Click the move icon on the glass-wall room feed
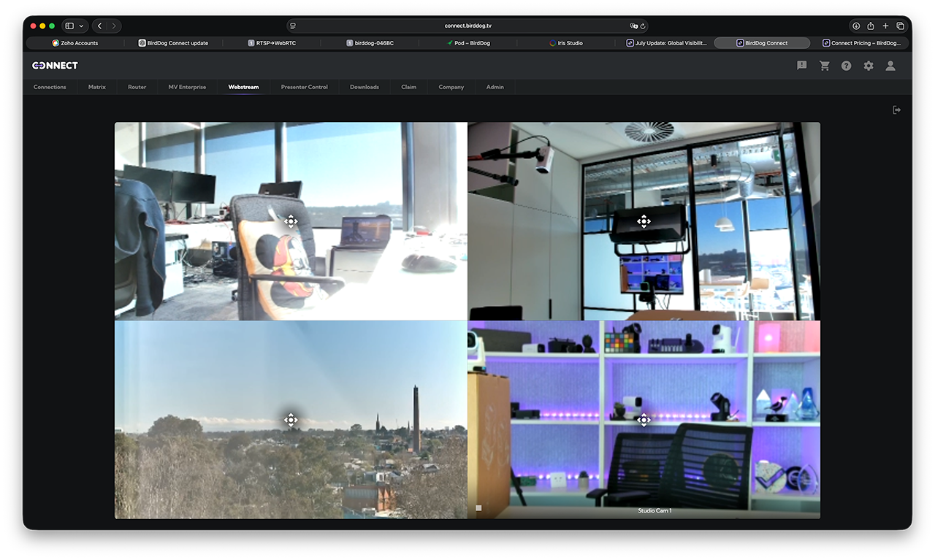Screen dimensions: 935x560 644,221
